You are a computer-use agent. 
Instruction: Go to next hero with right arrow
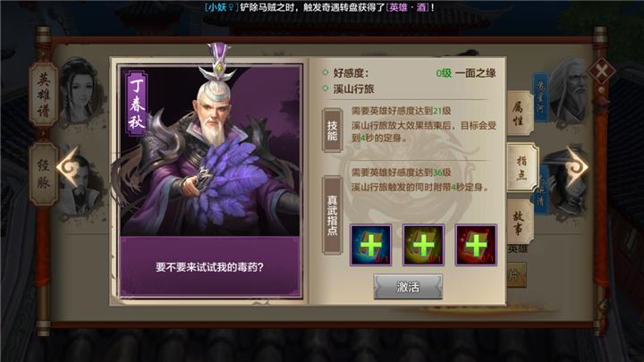[x=577, y=166]
